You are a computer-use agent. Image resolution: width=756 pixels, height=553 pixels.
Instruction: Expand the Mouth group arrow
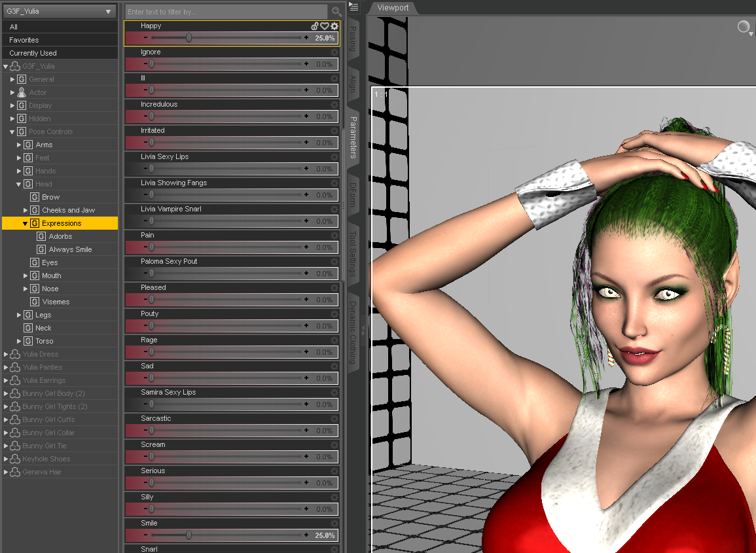[26, 276]
